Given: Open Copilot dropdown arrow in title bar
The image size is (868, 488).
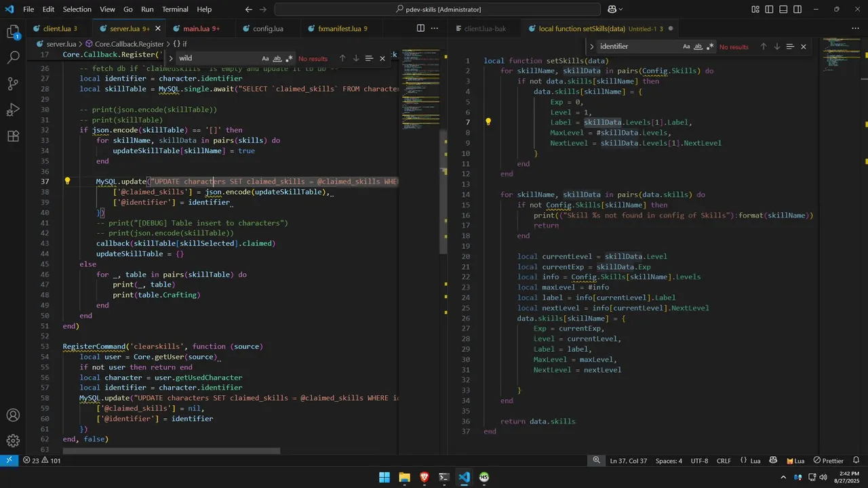Looking at the screenshot, I should (621, 9).
